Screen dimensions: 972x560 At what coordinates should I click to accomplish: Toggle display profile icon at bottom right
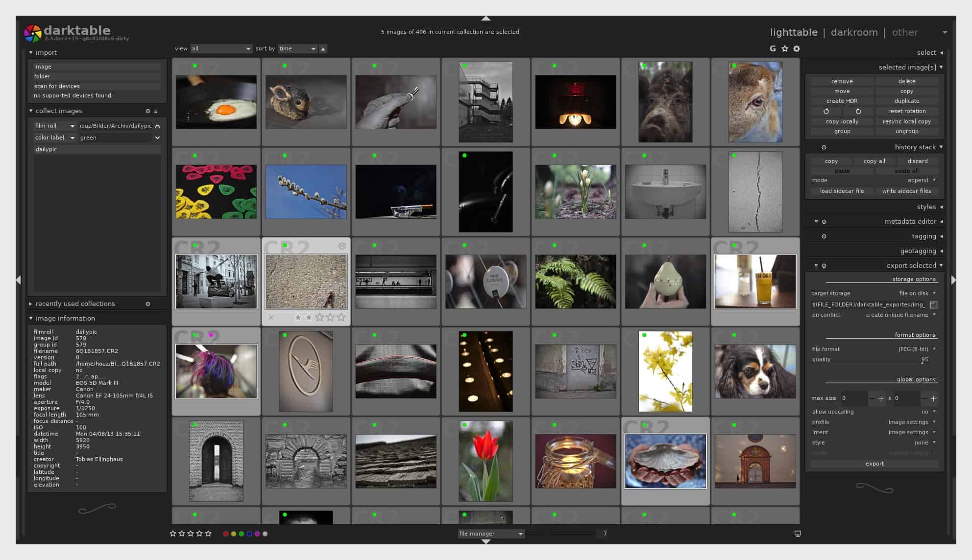tap(798, 534)
